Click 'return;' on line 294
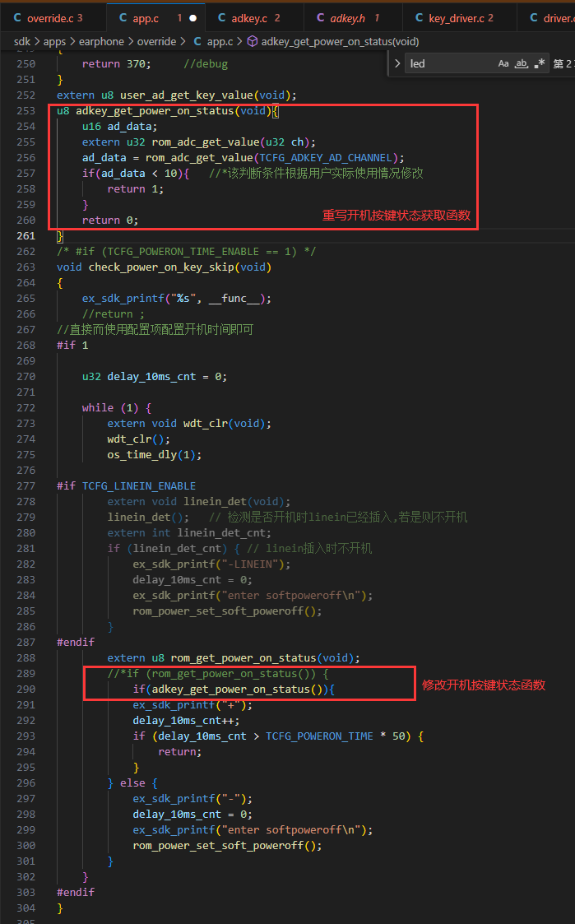The image size is (575, 924). pyautogui.click(x=179, y=752)
